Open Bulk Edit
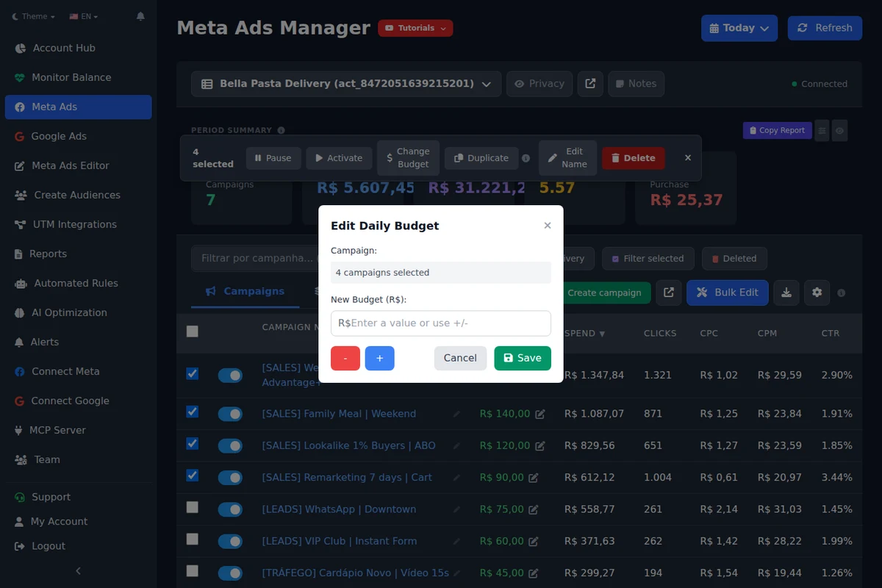This screenshot has height=588, width=882. tap(728, 293)
